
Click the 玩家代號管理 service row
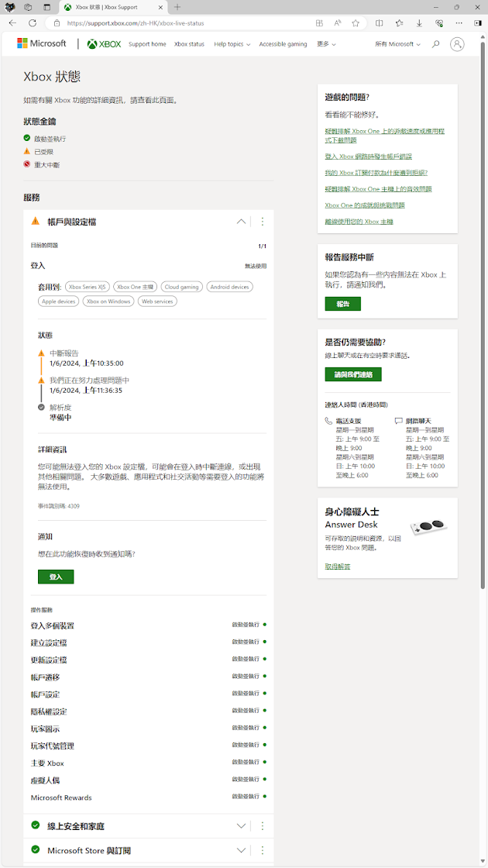coord(148,746)
